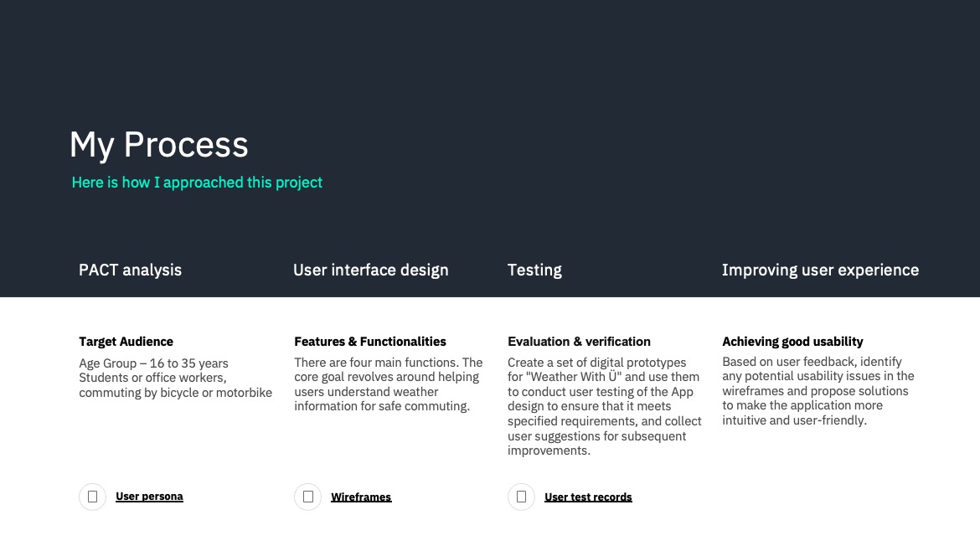Click the 'Create a set of digital prototypes' paragraph

point(605,407)
